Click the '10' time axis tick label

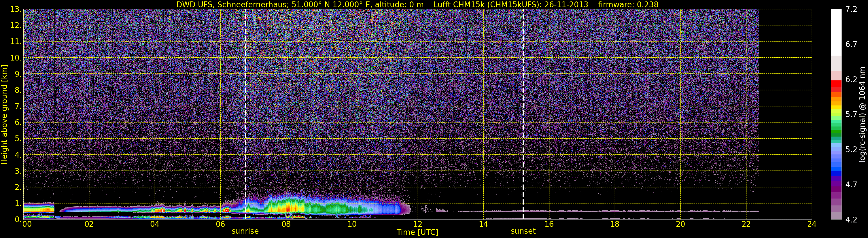point(352,224)
